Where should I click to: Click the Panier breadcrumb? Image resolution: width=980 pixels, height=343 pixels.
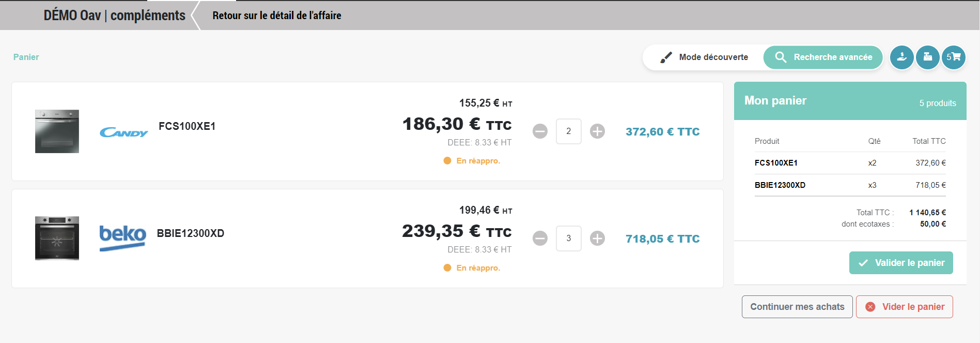coord(26,57)
